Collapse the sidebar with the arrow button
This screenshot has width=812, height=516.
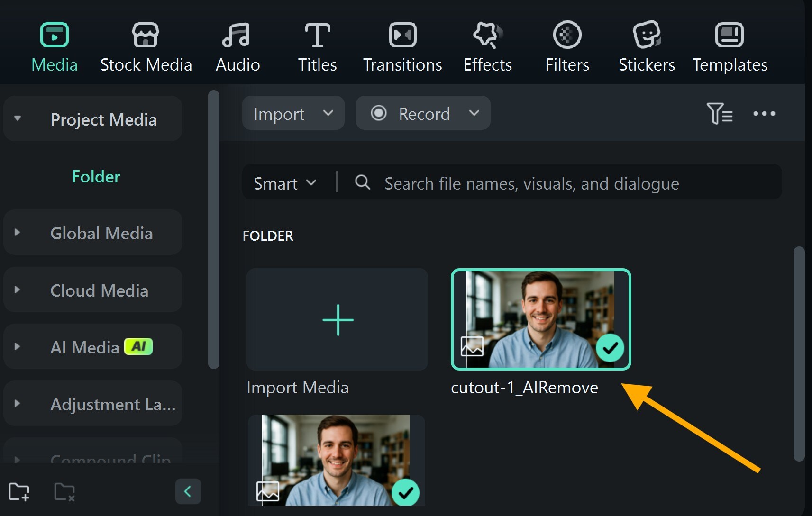tap(188, 491)
